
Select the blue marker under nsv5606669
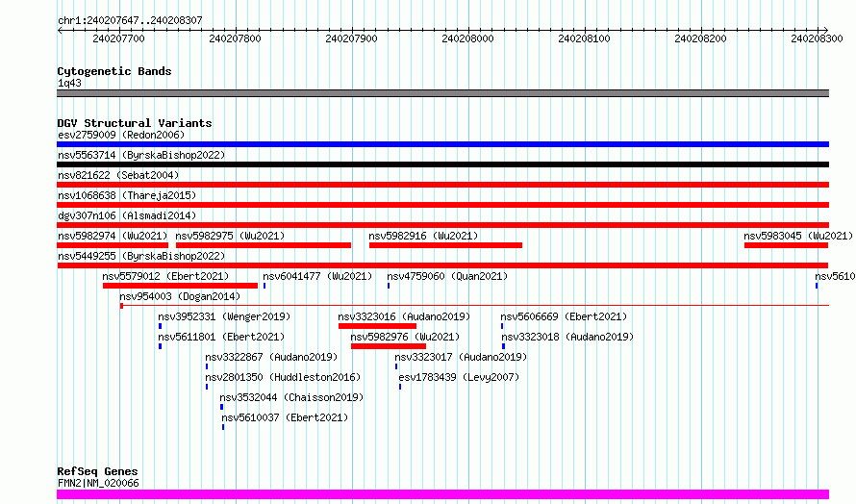(x=502, y=326)
